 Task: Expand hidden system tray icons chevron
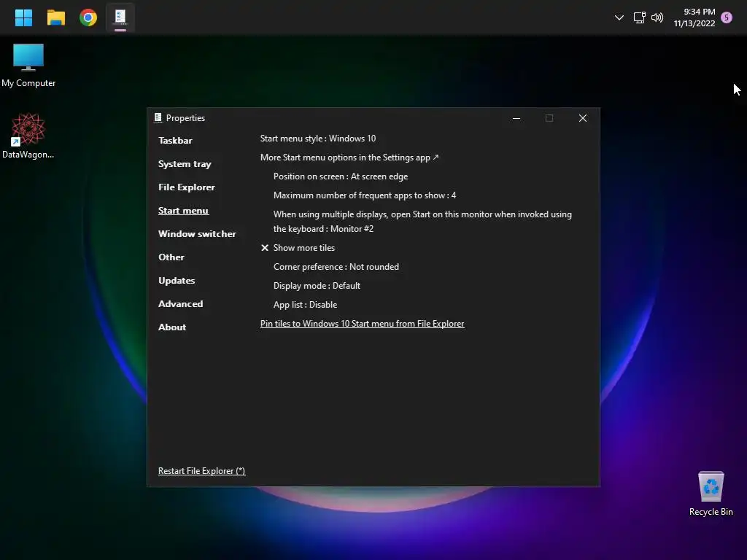tap(619, 17)
